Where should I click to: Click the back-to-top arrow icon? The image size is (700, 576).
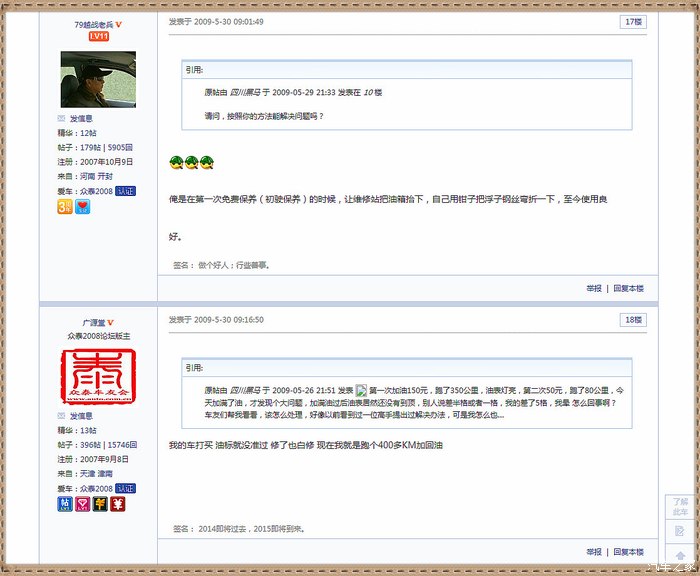[680, 555]
